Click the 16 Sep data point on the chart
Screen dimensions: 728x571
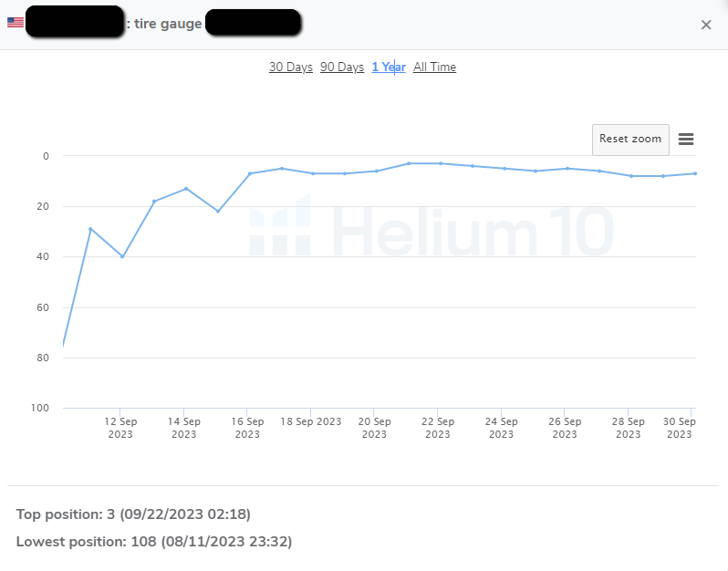tap(250, 173)
